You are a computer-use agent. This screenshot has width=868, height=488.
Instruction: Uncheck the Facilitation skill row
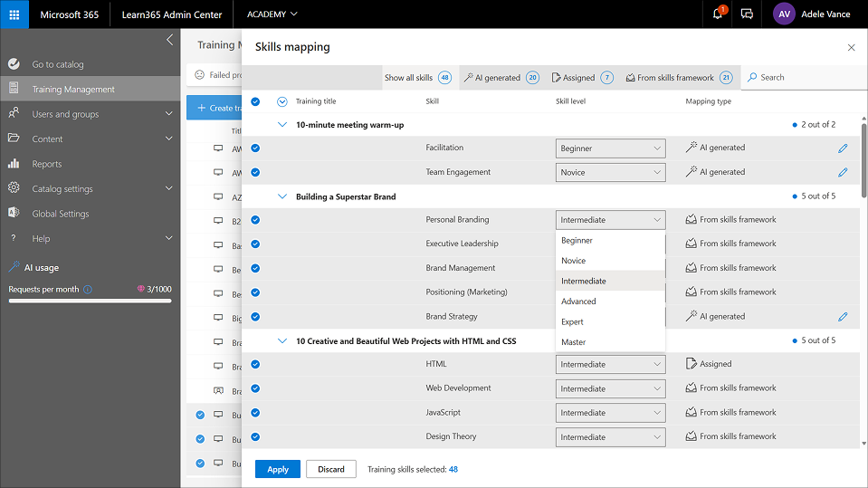(255, 148)
